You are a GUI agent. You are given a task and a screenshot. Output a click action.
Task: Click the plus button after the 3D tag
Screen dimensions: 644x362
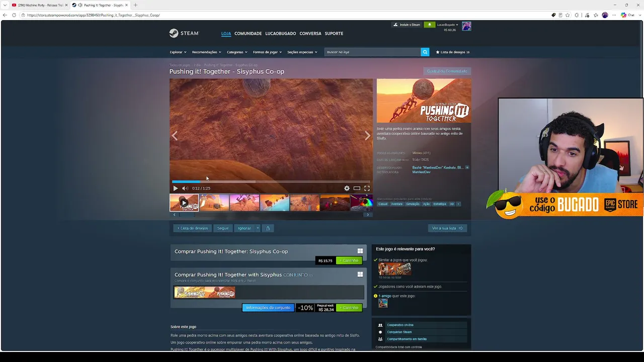(458, 204)
